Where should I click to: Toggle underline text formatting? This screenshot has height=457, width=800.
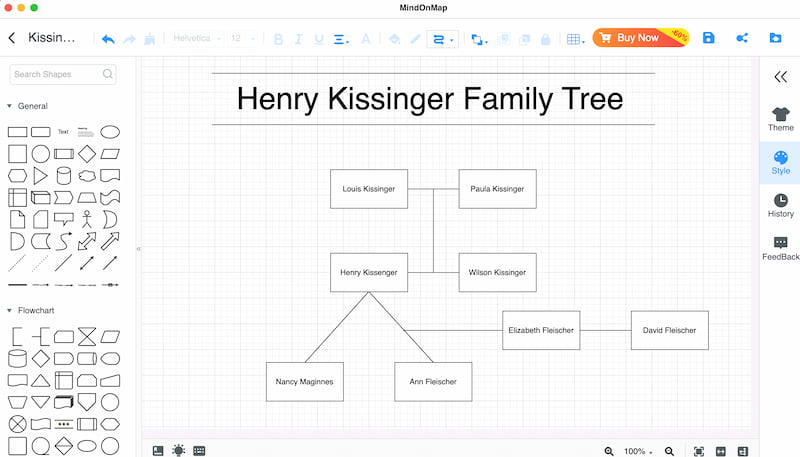pyautogui.click(x=319, y=39)
